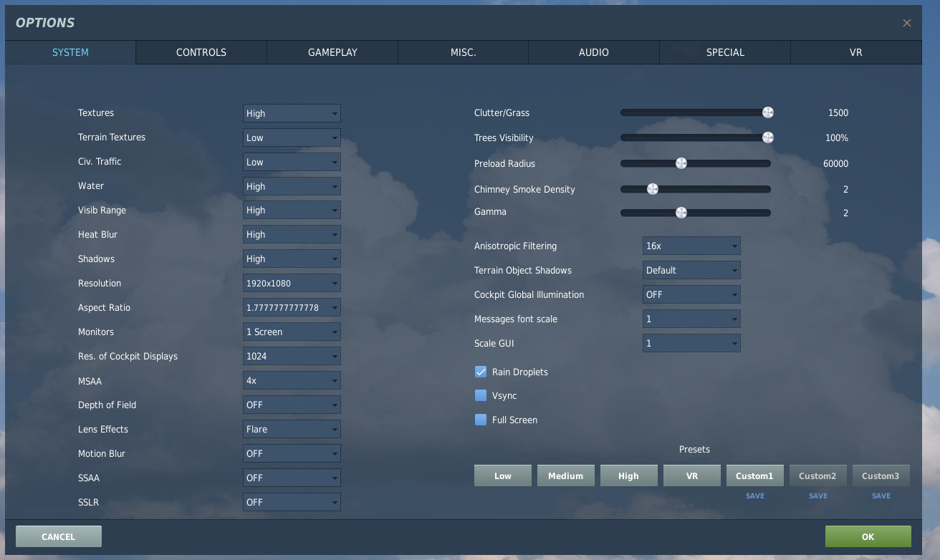The height and width of the screenshot is (560, 940).
Task: Click the Gamma slider handle
Action: pyautogui.click(x=681, y=213)
